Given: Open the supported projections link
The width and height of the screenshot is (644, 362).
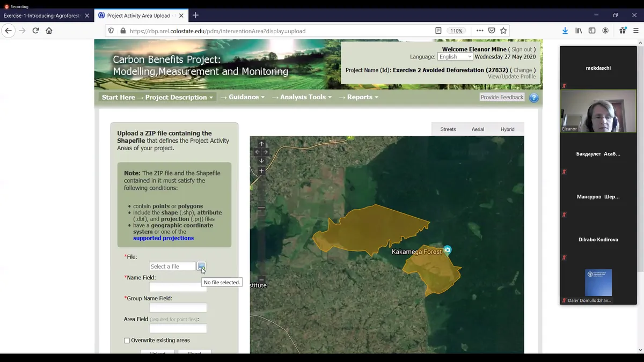Looking at the screenshot, I should pyautogui.click(x=163, y=238).
